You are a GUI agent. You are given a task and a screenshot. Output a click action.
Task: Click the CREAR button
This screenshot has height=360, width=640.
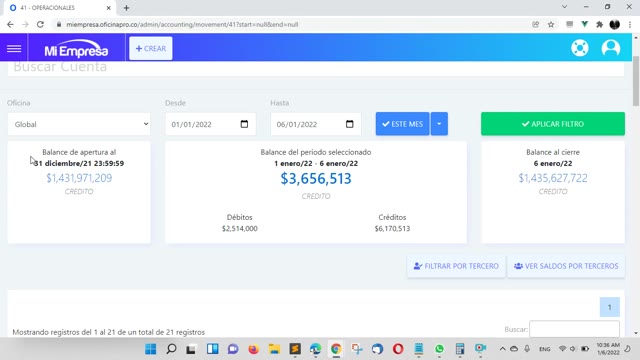[151, 49]
